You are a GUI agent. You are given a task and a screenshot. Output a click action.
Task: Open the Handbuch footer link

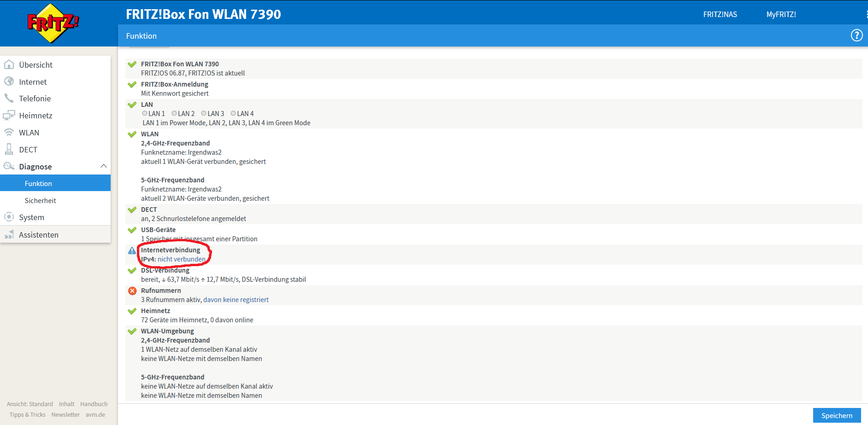tap(94, 404)
